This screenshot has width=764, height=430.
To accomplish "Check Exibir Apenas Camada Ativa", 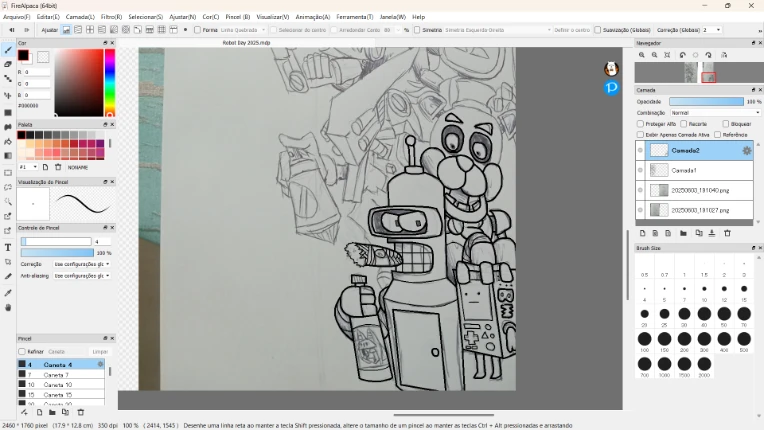I will 640,134.
